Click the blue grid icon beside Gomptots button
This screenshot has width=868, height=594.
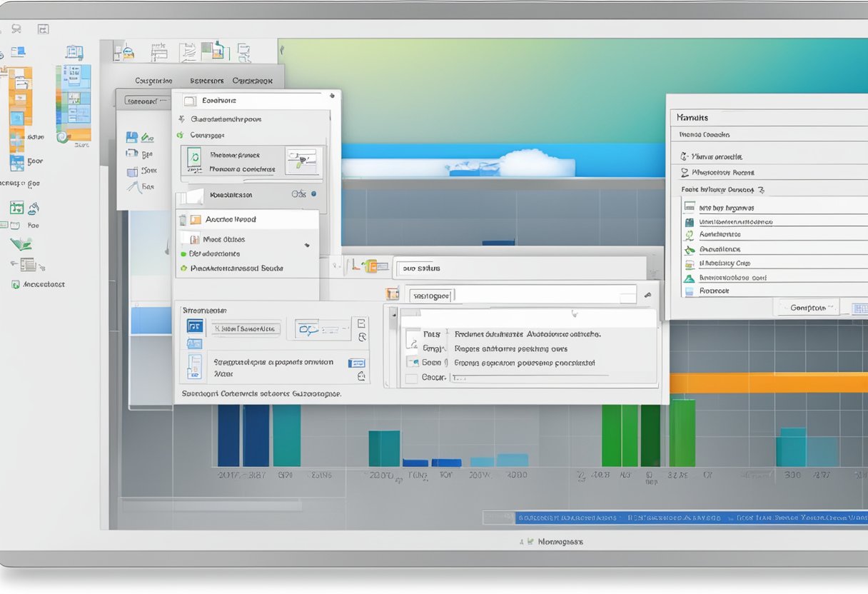859,308
